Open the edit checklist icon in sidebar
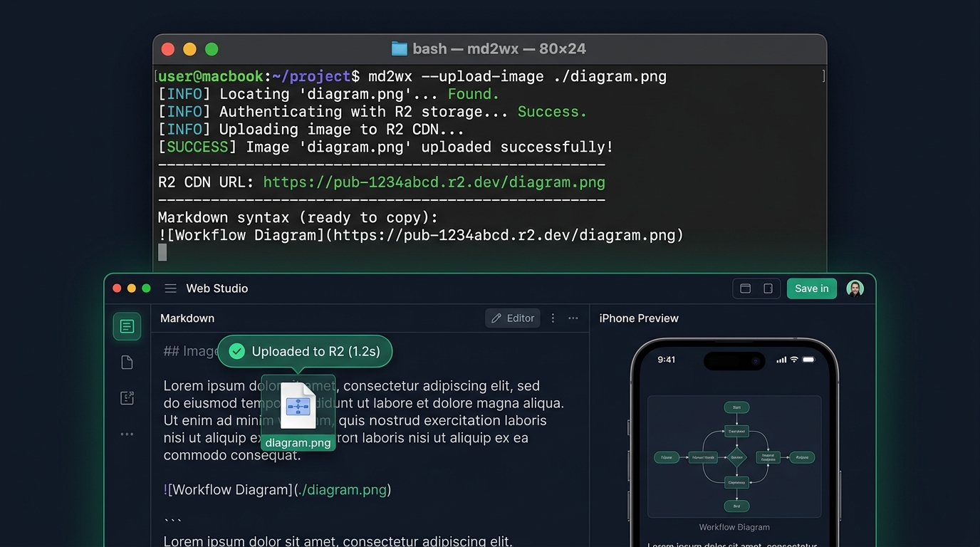 tap(127, 398)
